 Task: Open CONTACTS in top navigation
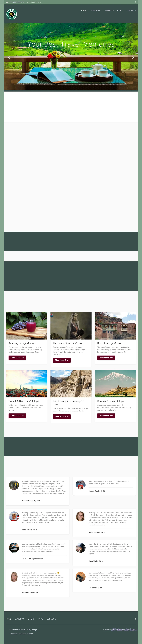point(131,10)
